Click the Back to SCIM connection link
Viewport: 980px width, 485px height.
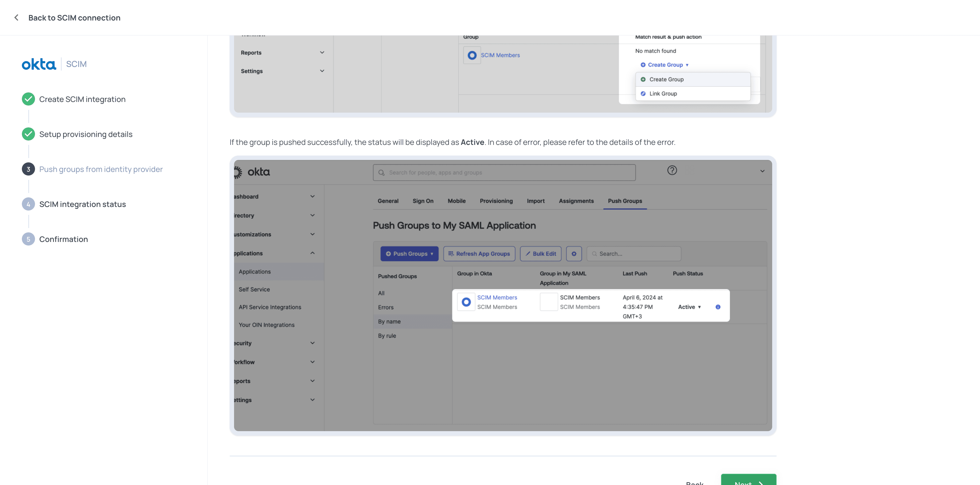point(74,17)
